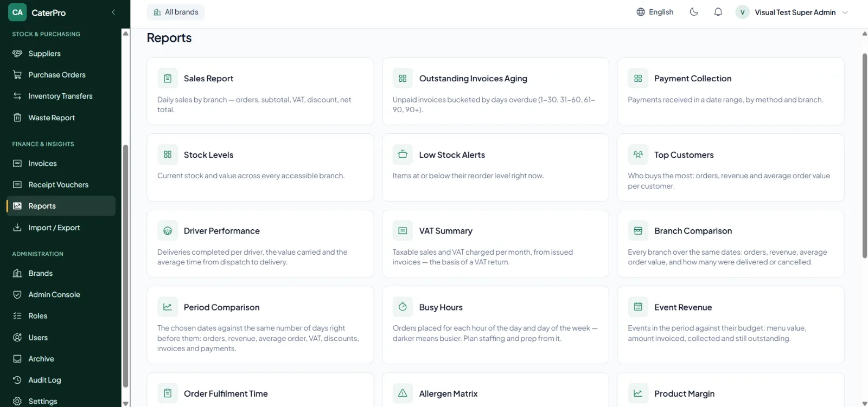Click the user avatar V circle
Screen dimensions: 868x407
[742, 12]
